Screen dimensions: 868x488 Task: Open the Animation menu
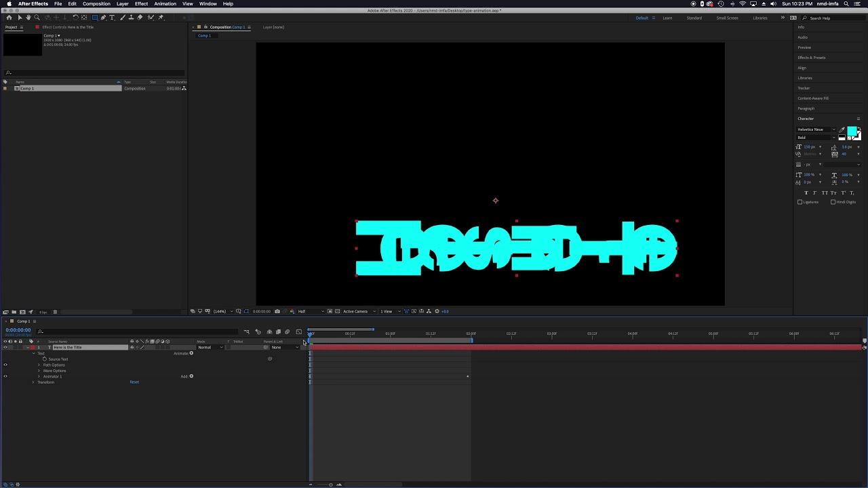165,4
